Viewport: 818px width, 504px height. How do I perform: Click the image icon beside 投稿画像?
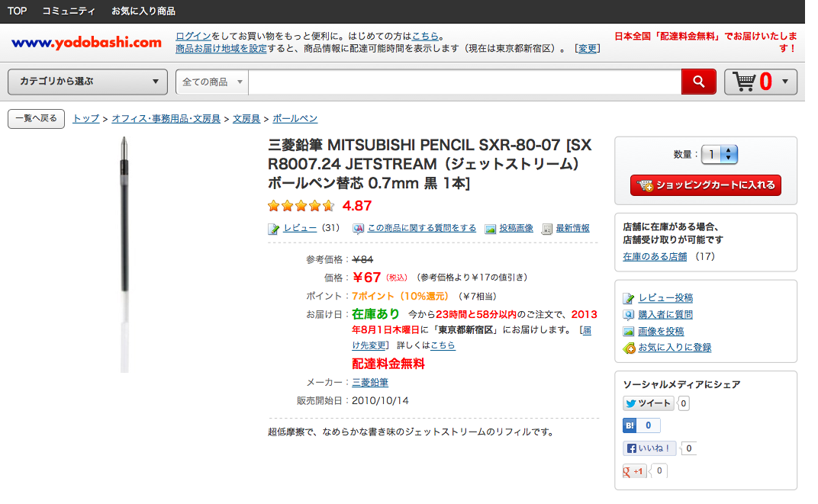(490, 229)
